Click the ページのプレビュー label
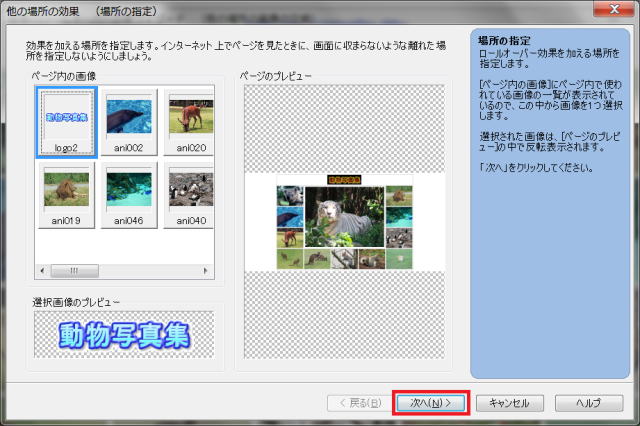Viewport: 640px width, 426px height. [x=276, y=76]
